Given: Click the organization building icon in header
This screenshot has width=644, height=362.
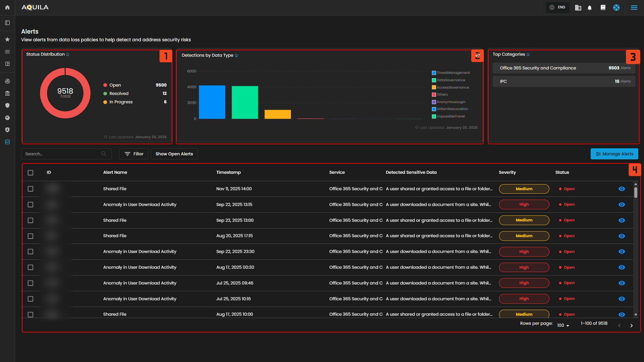Looking at the screenshot, I should coord(578,8).
